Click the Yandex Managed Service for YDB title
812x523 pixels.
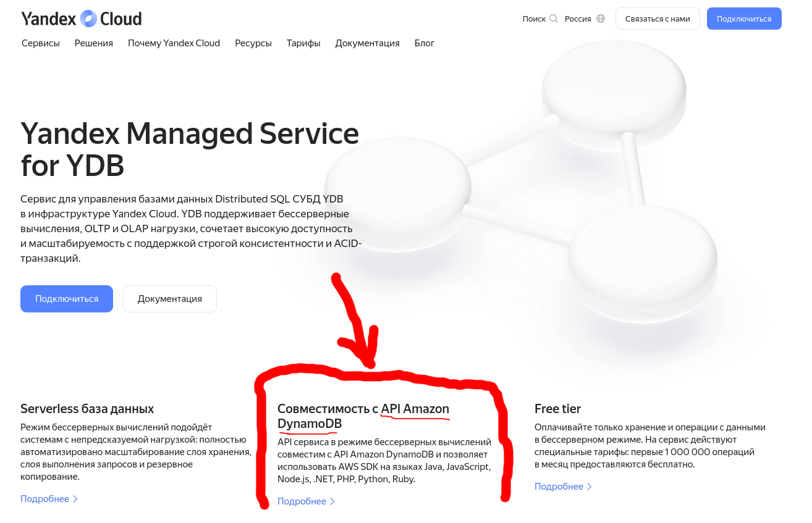[x=190, y=149]
